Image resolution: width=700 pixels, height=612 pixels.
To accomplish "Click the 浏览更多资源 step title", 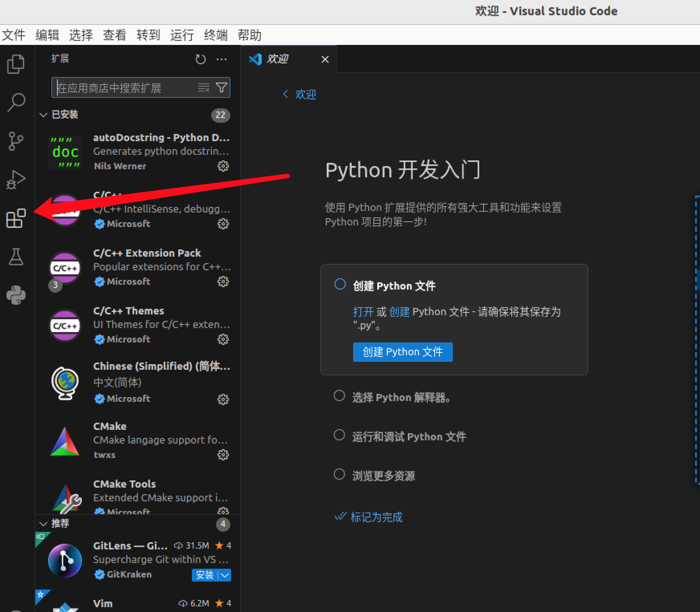I will coord(384,476).
